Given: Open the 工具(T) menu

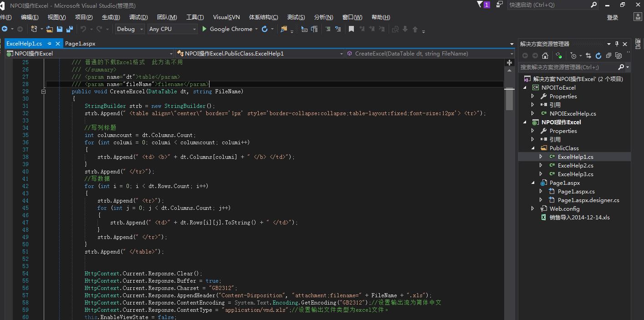Looking at the screenshot, I should coord(195,17).
